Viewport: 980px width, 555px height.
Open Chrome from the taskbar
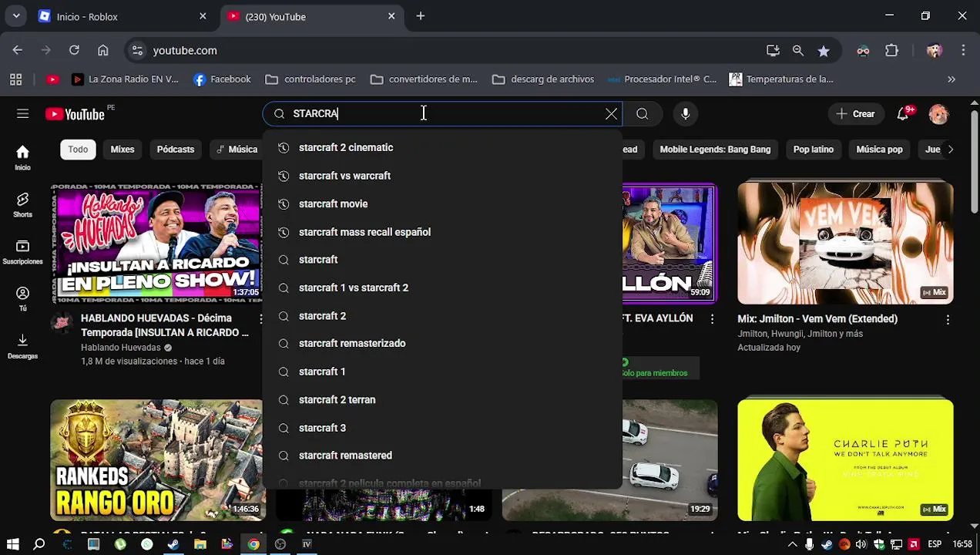(x=253, y=544)
